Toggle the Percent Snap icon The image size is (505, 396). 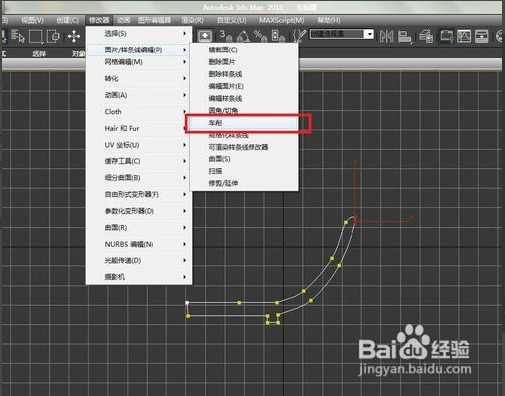coord(260,36)
